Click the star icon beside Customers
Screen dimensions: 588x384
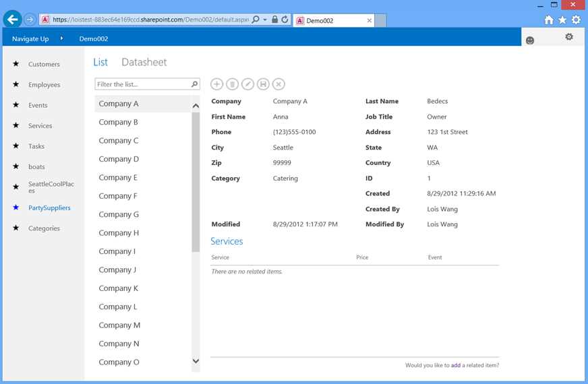[16, 64]
